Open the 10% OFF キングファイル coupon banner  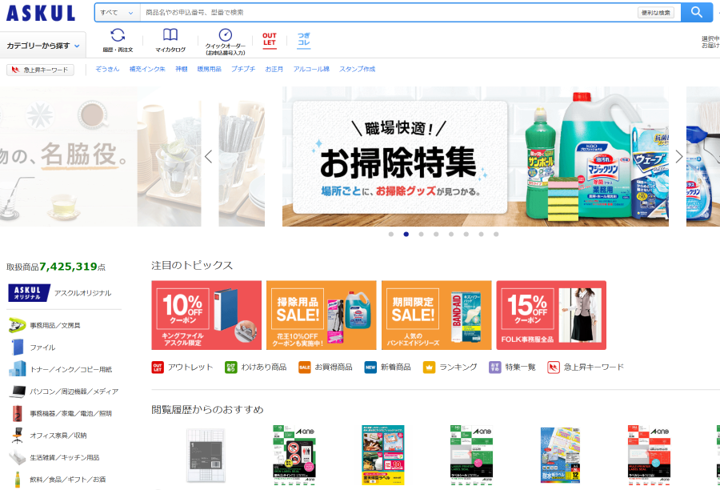click(x=206, y=315)
